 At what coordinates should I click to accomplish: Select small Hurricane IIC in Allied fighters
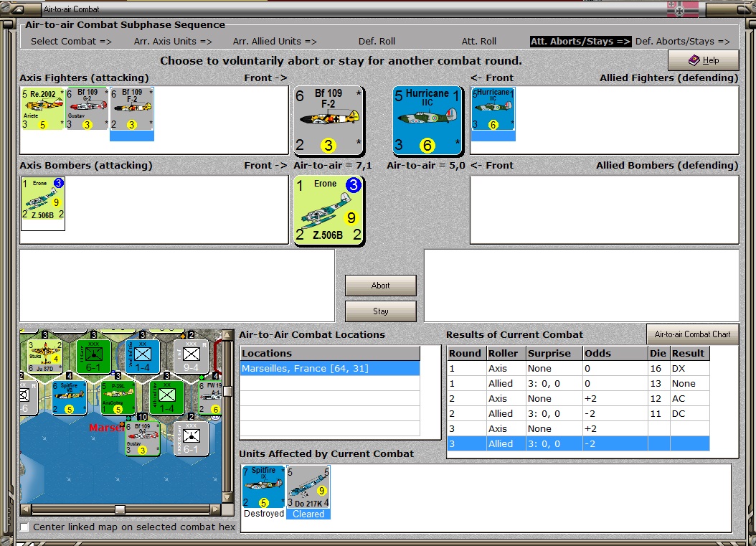click(x=493, y=109)
